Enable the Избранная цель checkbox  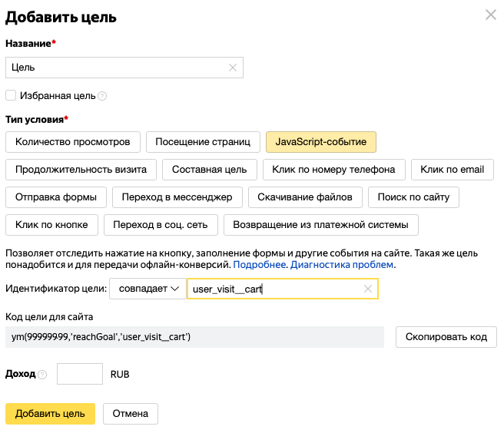coord(11,95)
